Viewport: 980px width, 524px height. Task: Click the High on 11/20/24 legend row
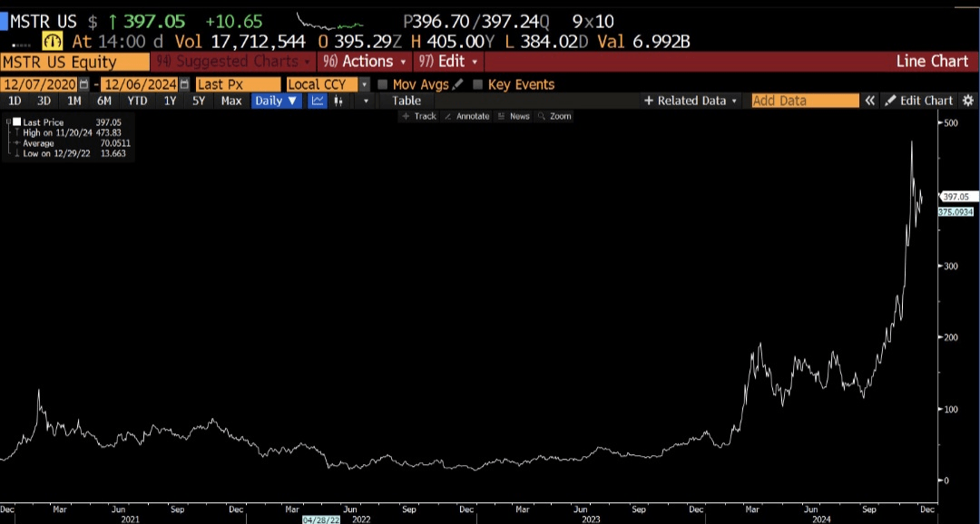pos(70,133)
